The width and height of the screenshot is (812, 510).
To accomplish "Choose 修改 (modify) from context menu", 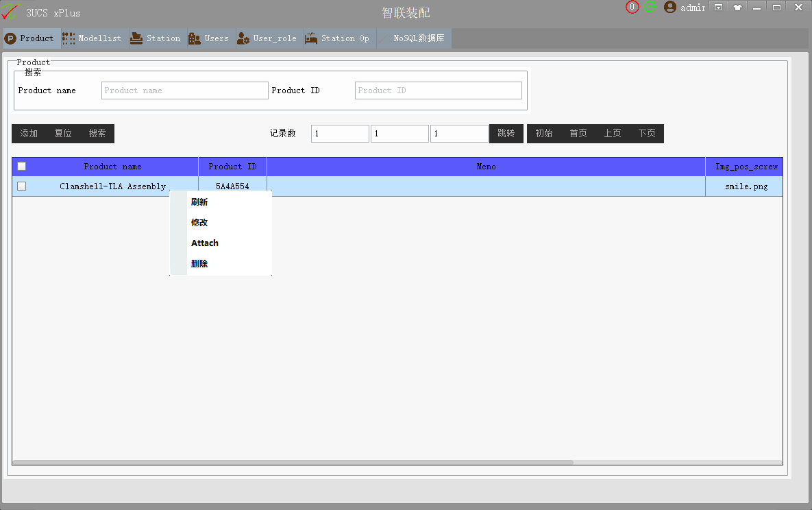I will [221, 223].
